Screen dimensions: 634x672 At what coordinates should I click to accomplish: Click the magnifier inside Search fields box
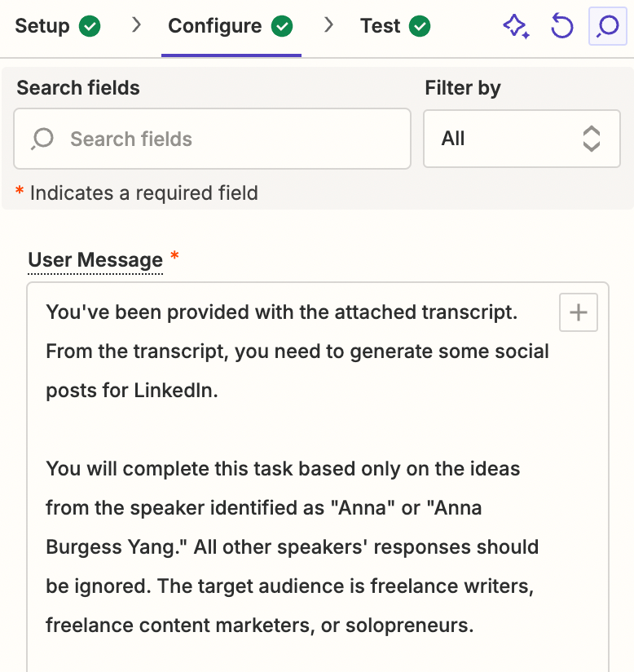(x=42, y=139)
